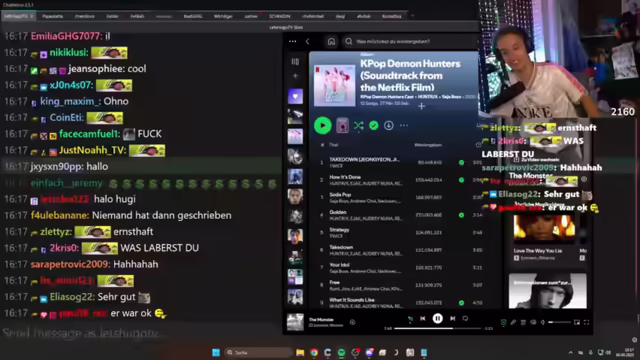Toggle the saved-to-library green checkmark
The width and height of the screenshot is (640, 360).
(373, 126)
